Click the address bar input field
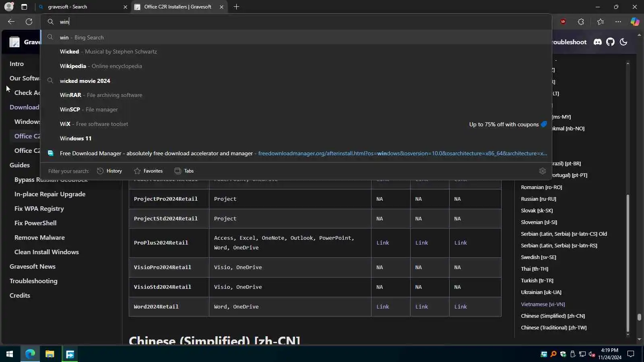This screenshot has width=644, height=362. point(296,22)
